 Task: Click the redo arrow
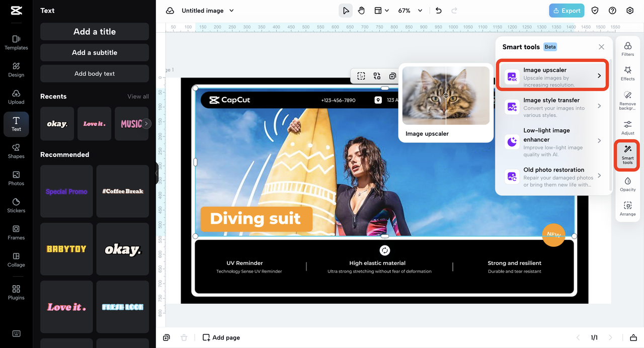pos(454,11)
